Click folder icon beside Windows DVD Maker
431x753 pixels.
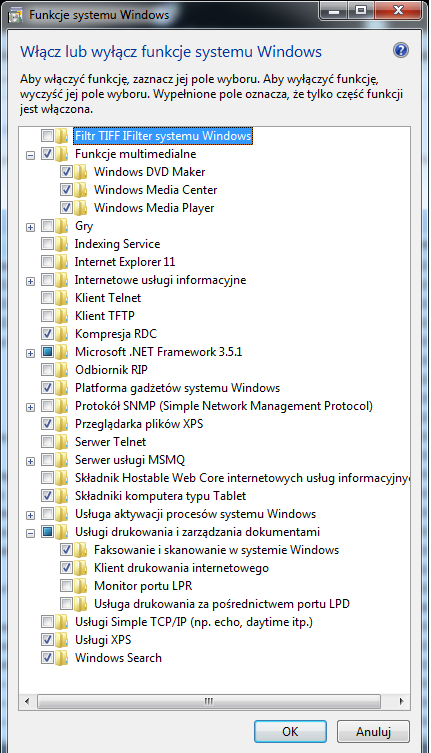tap(80, 171)
